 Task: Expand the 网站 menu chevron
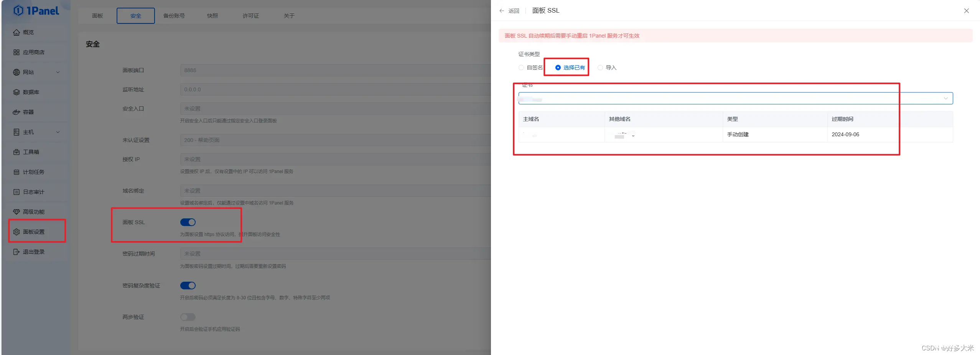(58, 72)
